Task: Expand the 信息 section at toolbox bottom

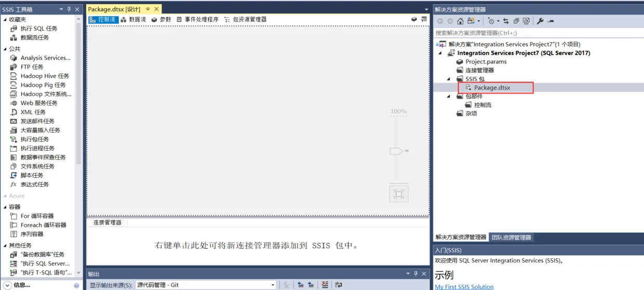Action: coord(7,285)
